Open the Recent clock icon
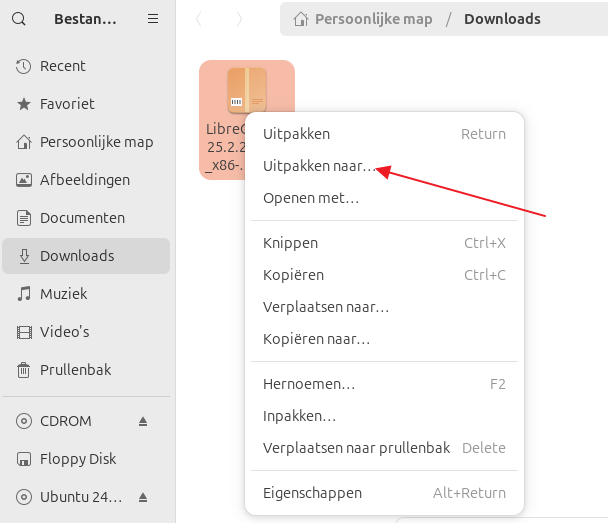Screen dimensions: 608x523 click(23, 66)
